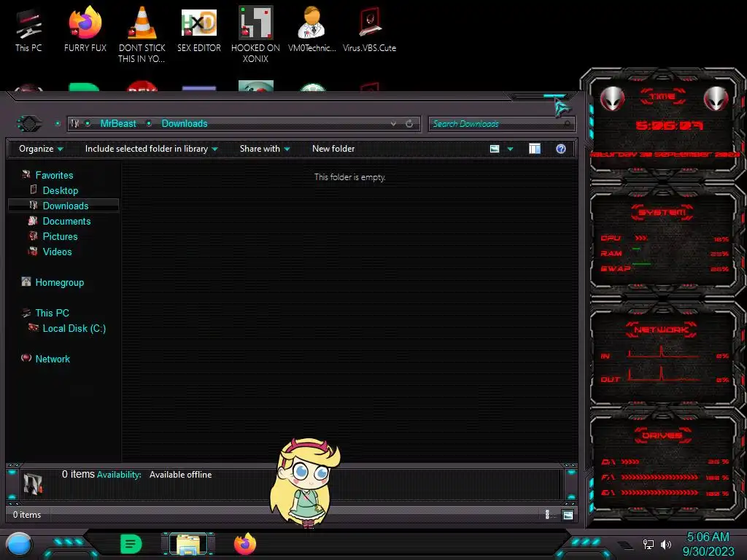Select This PC in navigation pane
747x560 pixels.
click(x=52, y=313)
